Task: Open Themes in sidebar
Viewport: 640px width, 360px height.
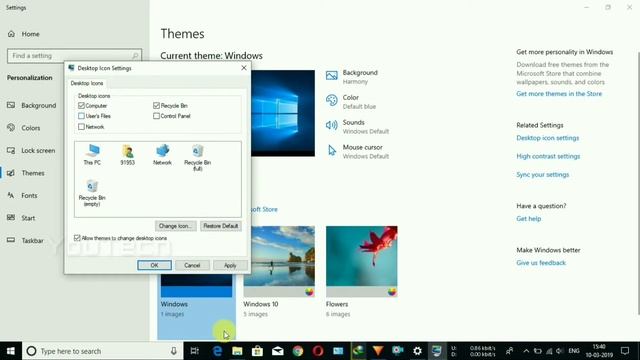Action: point(26,173)
